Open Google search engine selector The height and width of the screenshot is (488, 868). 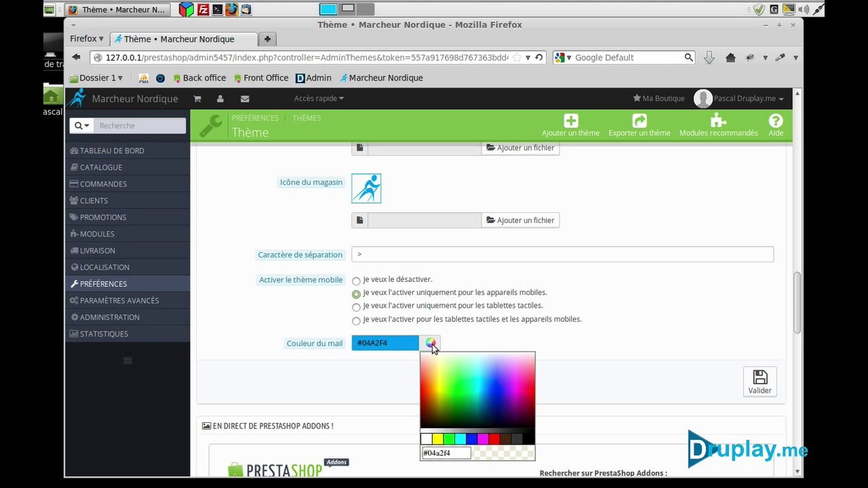coord(564,58)
